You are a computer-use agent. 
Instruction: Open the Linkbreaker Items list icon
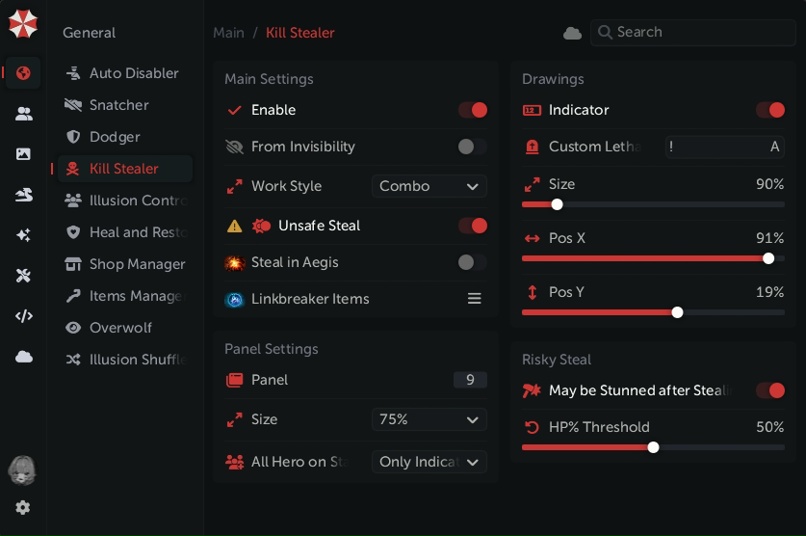(474, 299)
